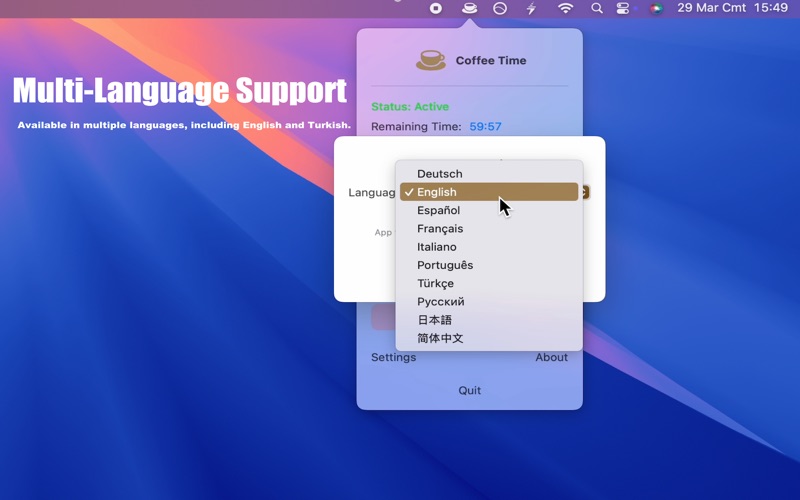Select 简体中文 language option
800x500 pixels.
(489, 338)
